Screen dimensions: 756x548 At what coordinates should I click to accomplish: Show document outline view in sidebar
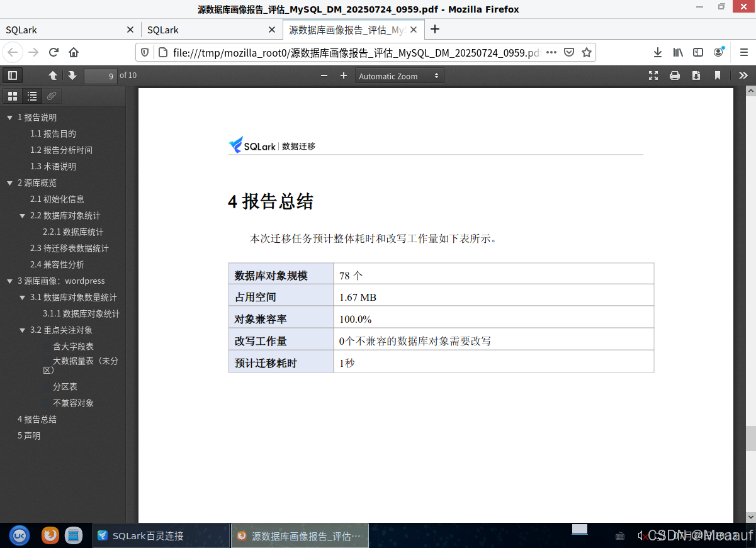click(x=32, y=96)
